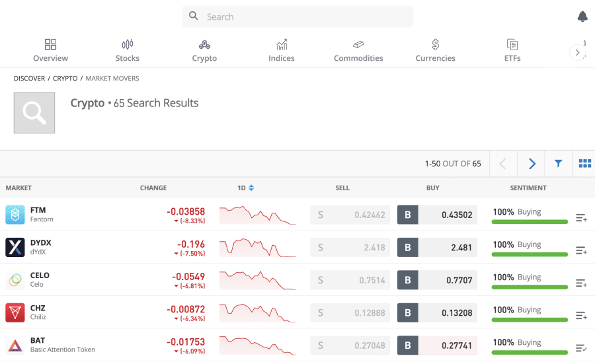Image resolution: width=595 pixels, height=364 pixels.
Task: Sell FTM at 0.42462
Action: (350, 215)
